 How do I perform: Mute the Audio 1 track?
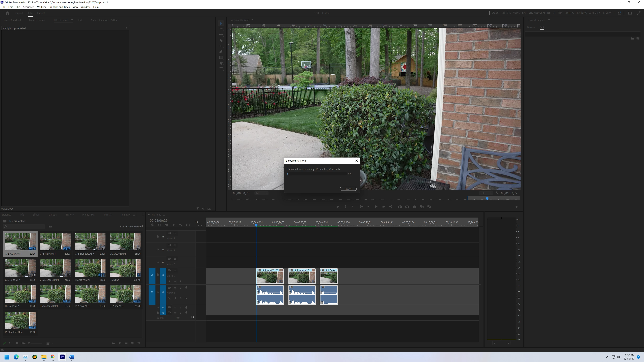(x=175, y=288)
